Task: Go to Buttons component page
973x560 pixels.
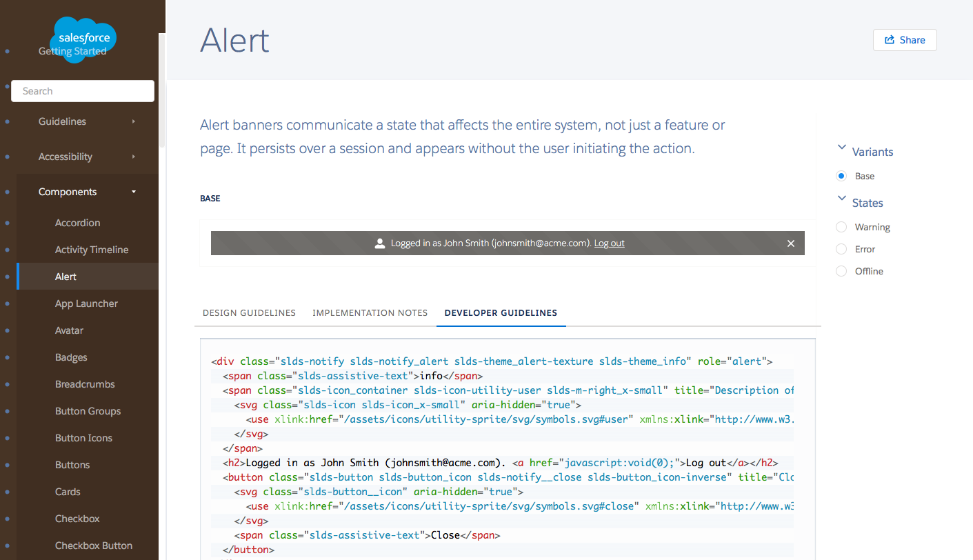Action: (72, 465)
